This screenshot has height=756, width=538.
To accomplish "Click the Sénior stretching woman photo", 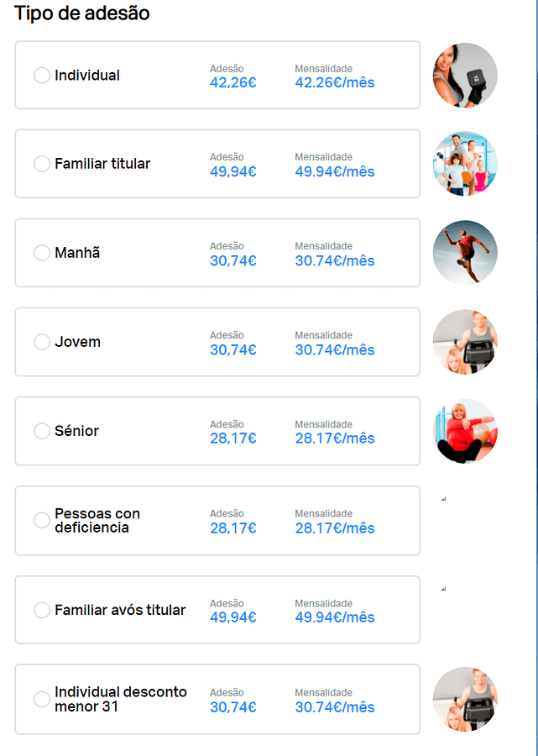I will pyautogui.click(x=465, y=431).
